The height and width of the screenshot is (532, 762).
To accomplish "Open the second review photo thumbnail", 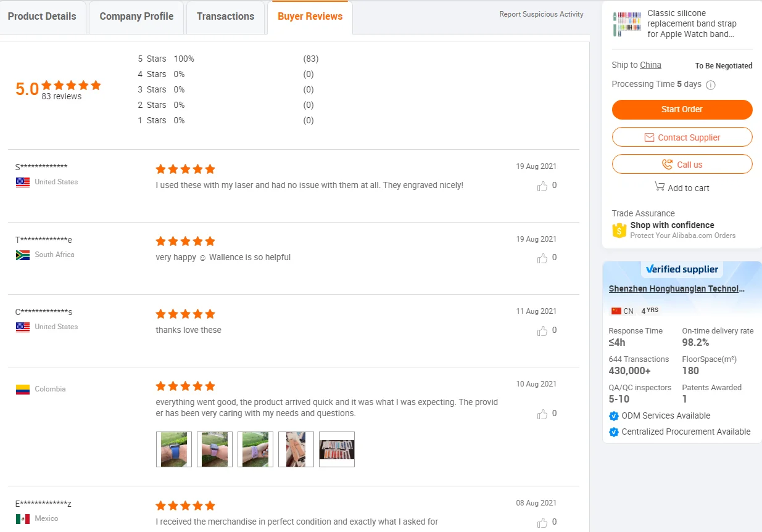I will coord(215,449).
